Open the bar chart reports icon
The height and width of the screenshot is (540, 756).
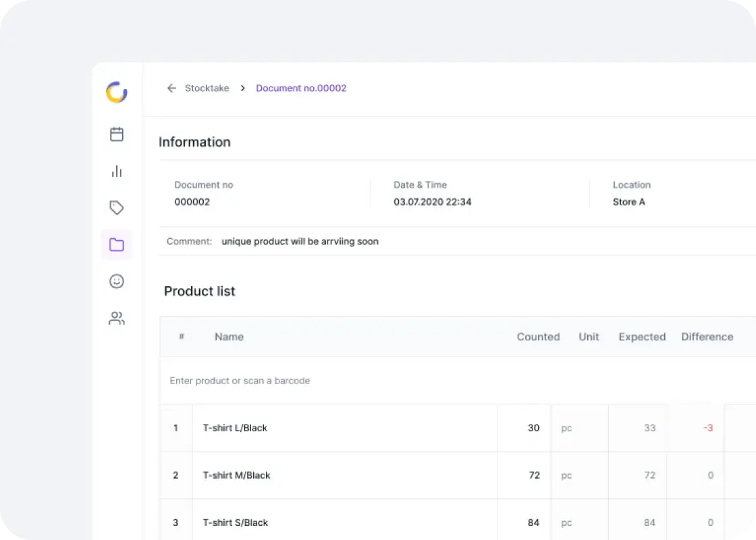pos(117,171)
